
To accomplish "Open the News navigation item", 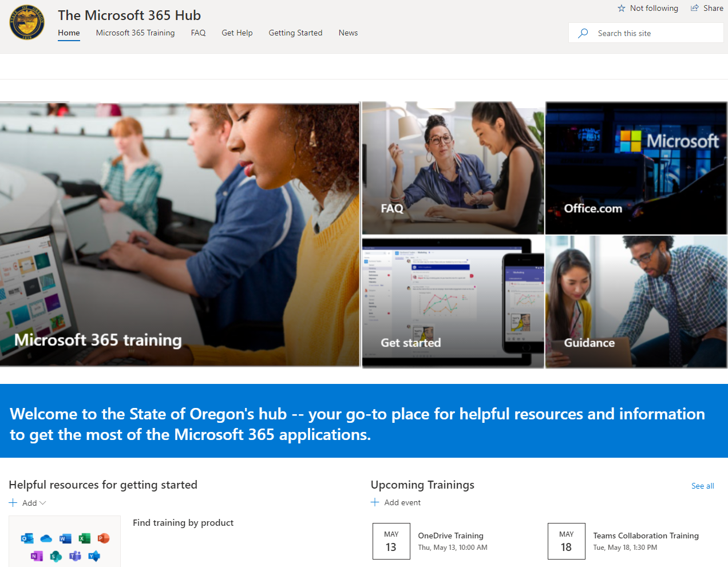I will click(348, 33).
